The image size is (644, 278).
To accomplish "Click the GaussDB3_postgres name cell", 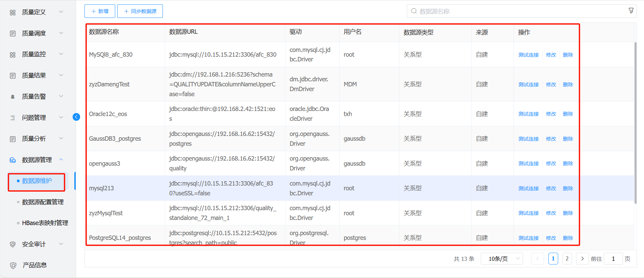I will click(x=115, y=139).
